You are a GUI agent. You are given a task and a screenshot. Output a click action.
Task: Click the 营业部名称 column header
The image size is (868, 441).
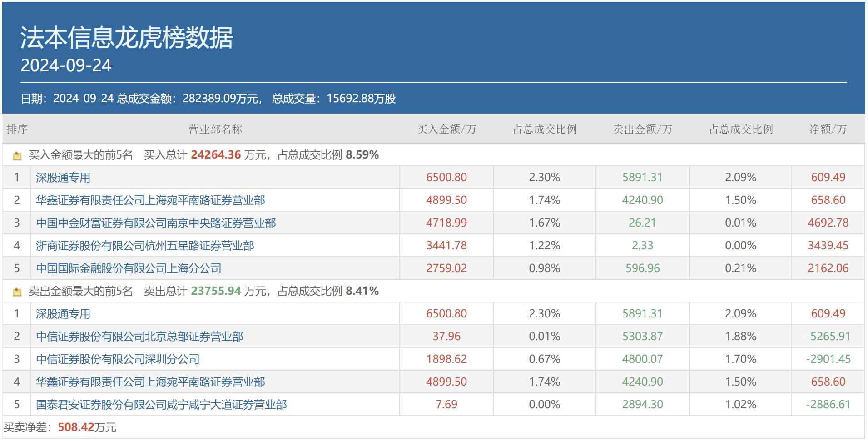215,129
